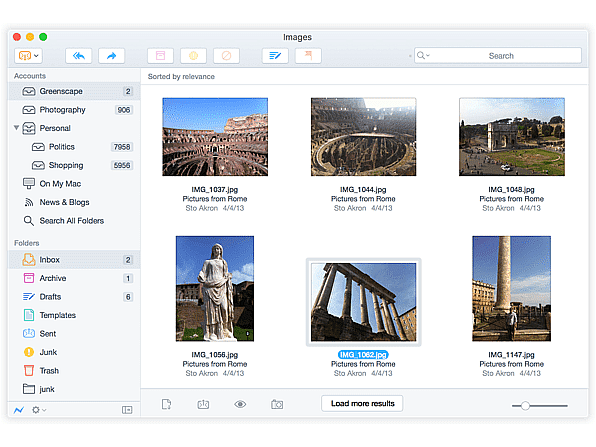Viewport: 596px width, 447px height.
Task: Open the mailbox view dropdown in toolbar
Action: coord(29,56)
